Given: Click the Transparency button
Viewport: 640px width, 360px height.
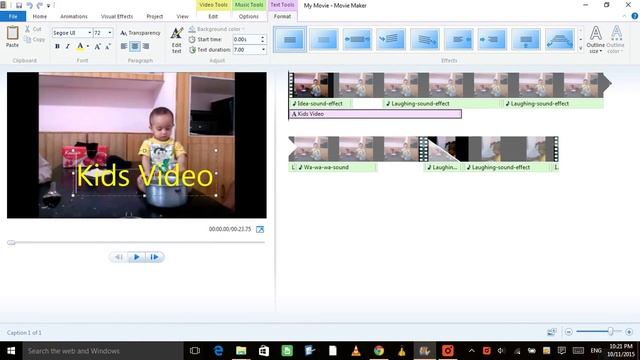Looking at the screenshot, I should click(140, 33).
